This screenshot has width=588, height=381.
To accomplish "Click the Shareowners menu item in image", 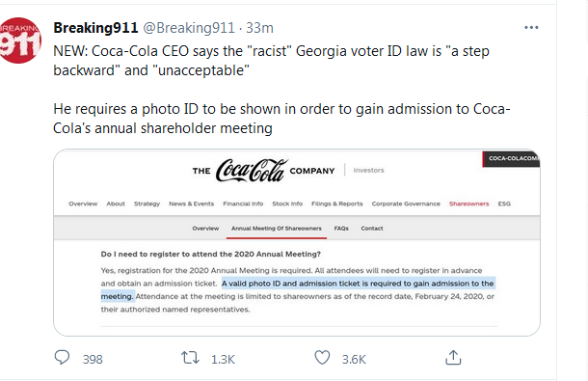I will pyautogui.click(x=469, y=204).
